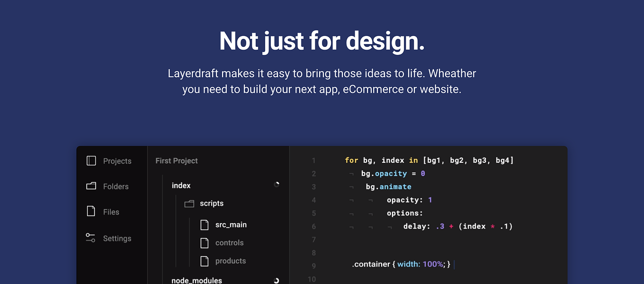Open the controls file
The width and height of the screenshot is (644, 284).
tap(229, 243)
